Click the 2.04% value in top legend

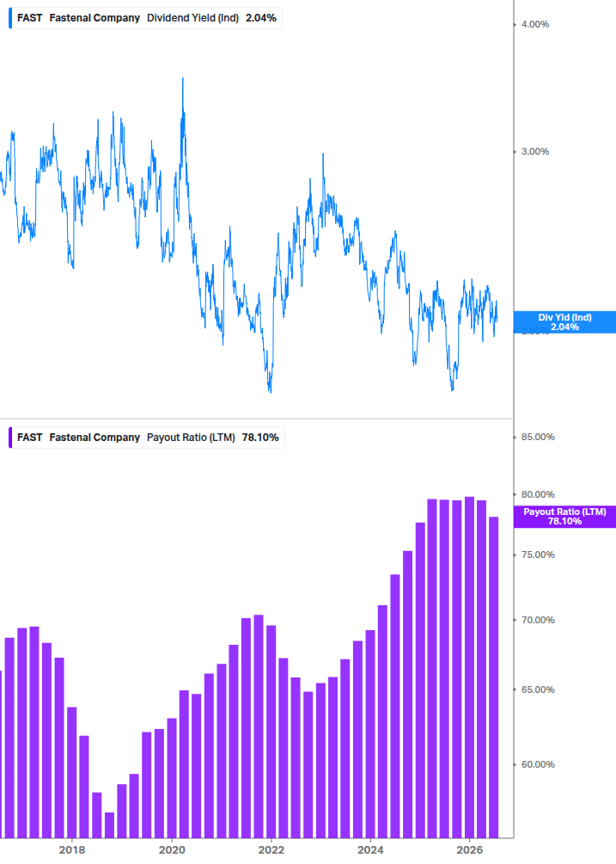coord(261,18)
